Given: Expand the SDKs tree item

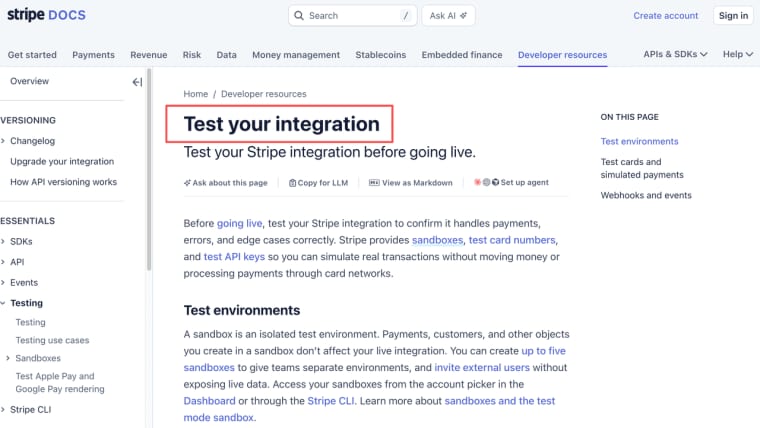Looking at the screenshot, I should pos(3,241).
